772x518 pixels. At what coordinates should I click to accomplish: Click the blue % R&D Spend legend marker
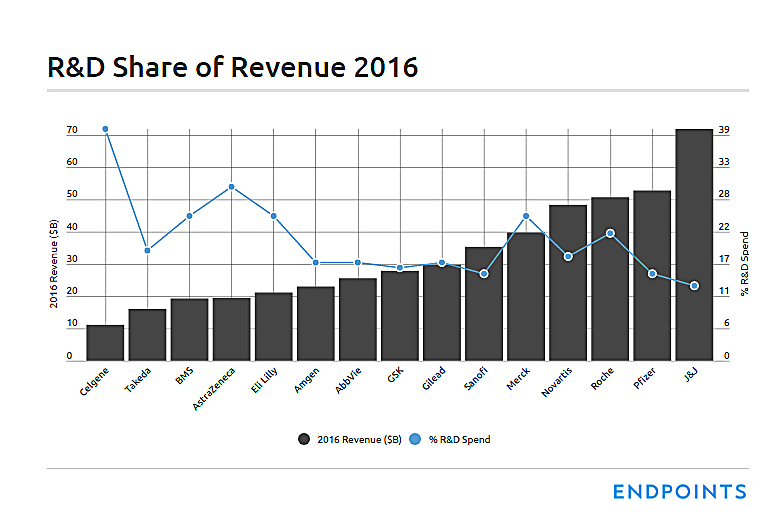point(416,438)
